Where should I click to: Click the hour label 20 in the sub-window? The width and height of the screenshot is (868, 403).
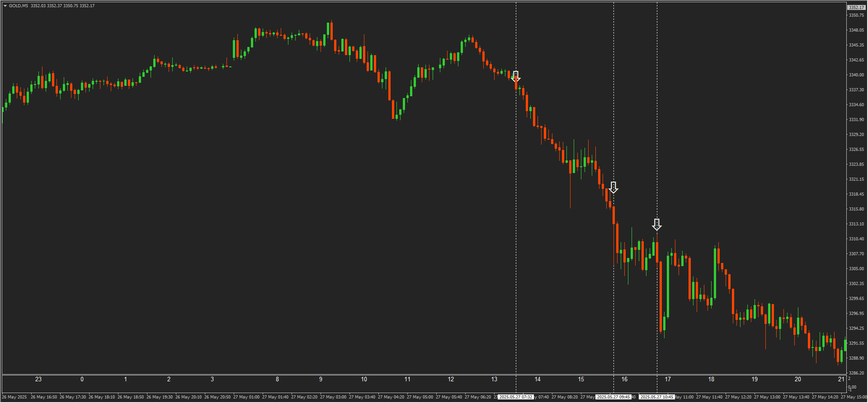tap(798, 380)
